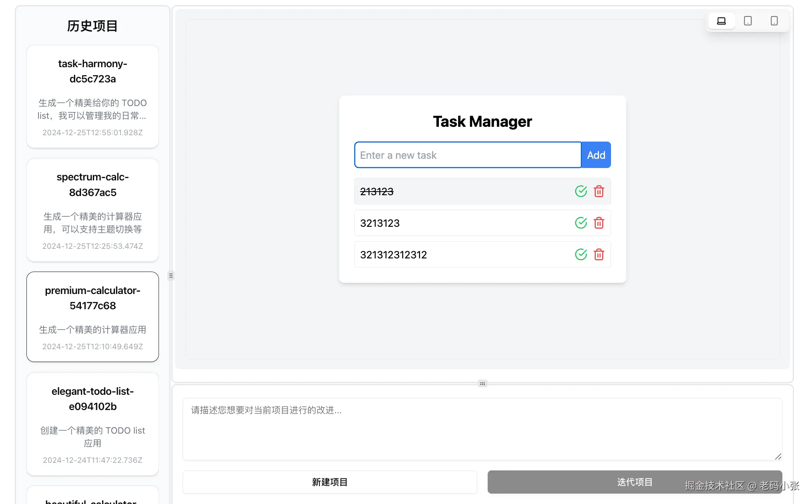Mark task 3213123 as complete
The image size is (812, 504).
[581, 223]
